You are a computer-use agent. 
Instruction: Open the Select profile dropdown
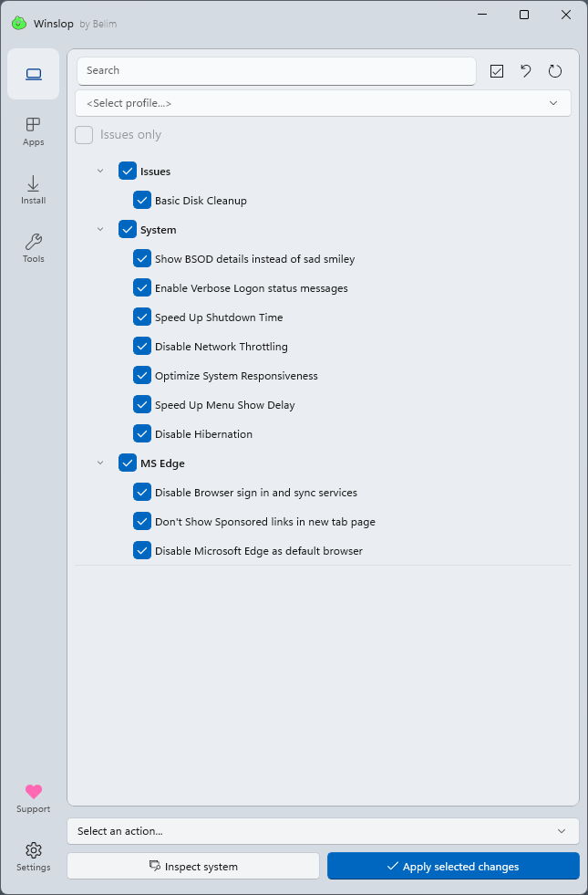click(323, 103)
